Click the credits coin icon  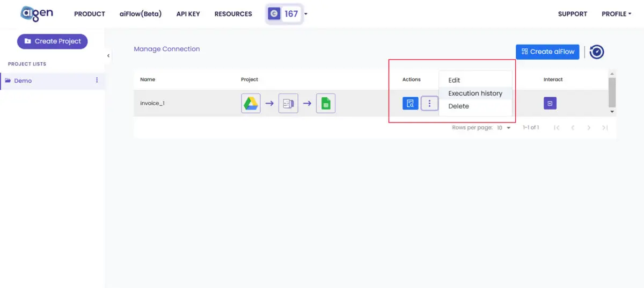[274, 14]
